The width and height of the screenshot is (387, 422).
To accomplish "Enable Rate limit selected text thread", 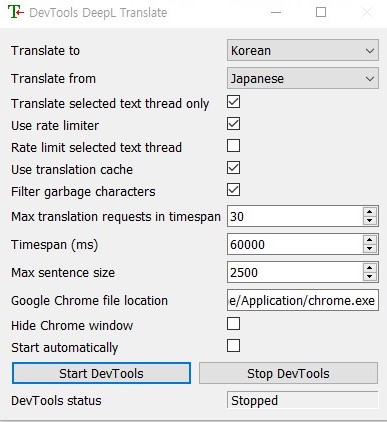I will click(x=233, y=146).
